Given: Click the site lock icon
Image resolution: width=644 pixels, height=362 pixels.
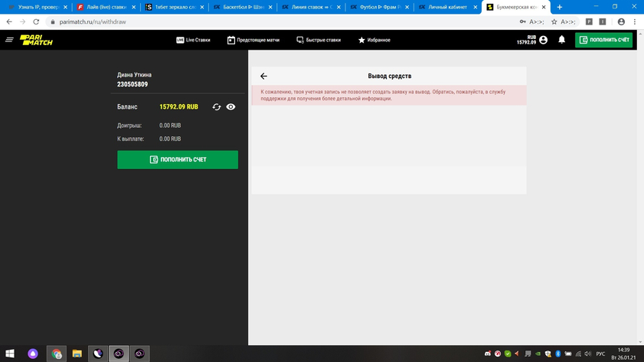Looking at the screenshot, I should (x=53, y=21).
